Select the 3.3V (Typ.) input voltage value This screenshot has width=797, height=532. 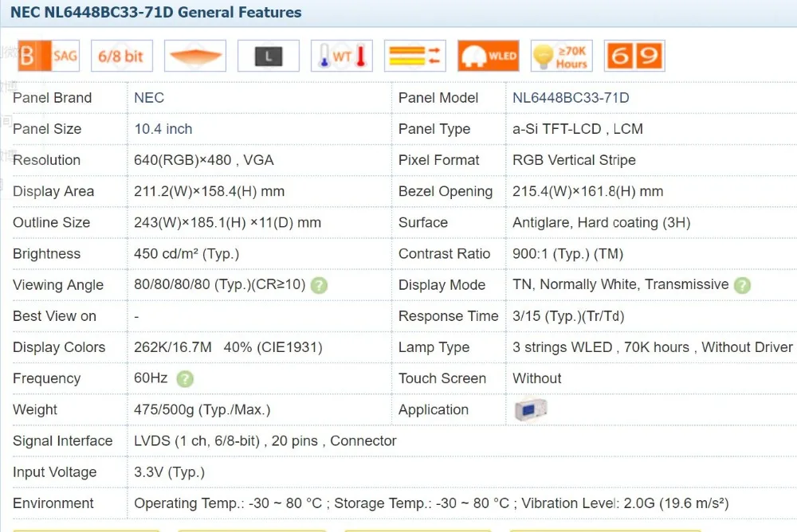coord(169,472)
